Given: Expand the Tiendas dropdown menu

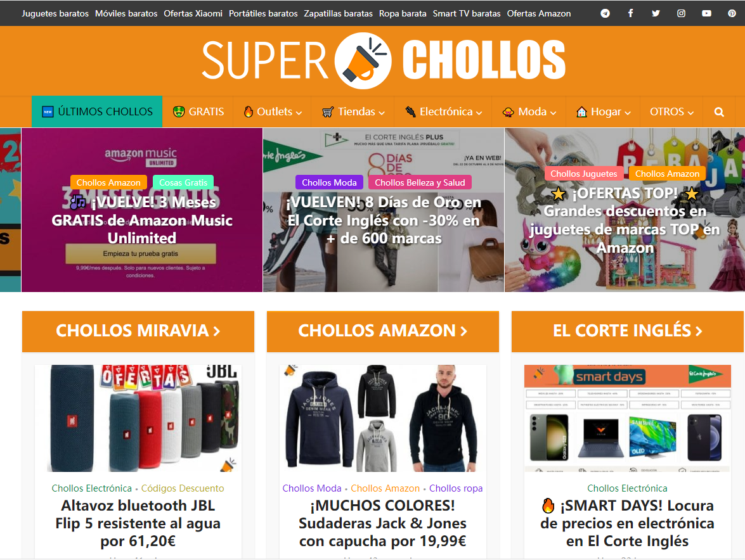Looking at the screenshot, I should (x=353, y=111).
